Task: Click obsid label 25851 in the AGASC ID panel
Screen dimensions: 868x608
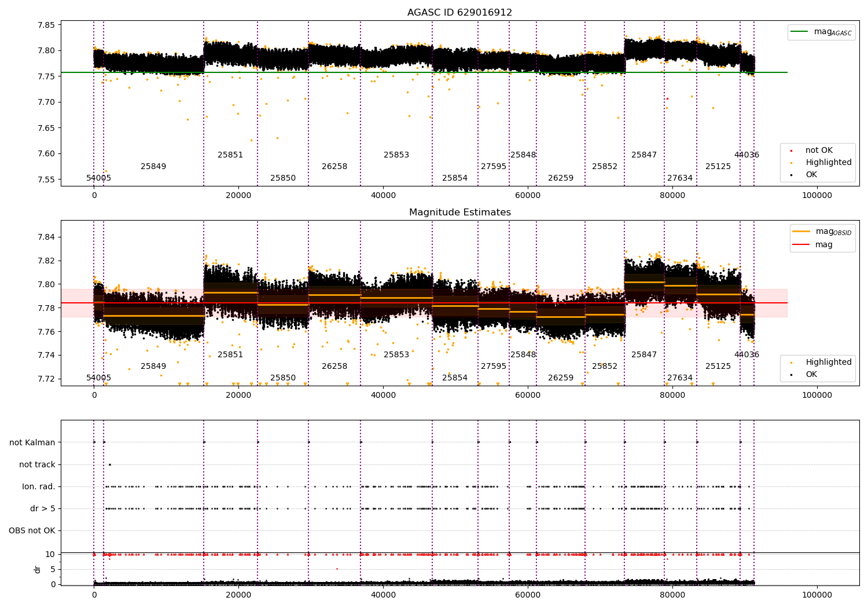Action: (x=230, y=155)
